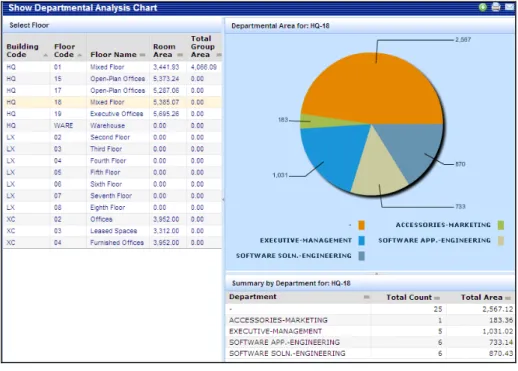The width and height of the screenshot is (518, 371).
Task: Open Department column menu icon
Action: coord(367,297)
